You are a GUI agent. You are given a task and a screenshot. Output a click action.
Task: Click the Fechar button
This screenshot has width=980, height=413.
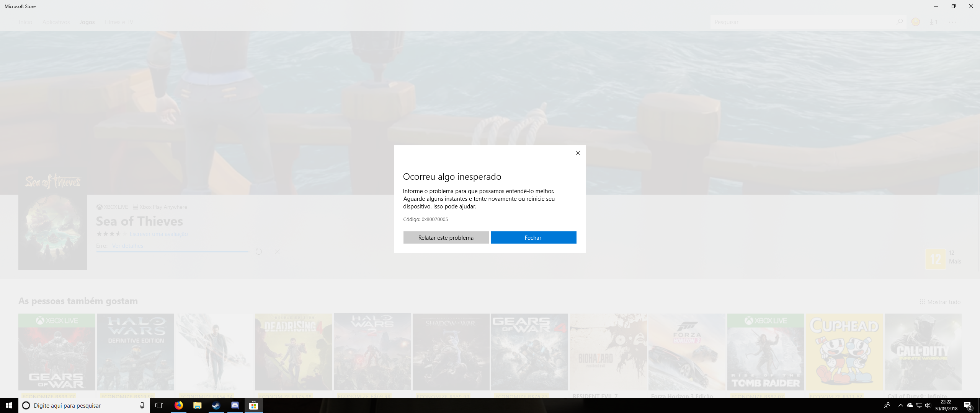point(533,237)
